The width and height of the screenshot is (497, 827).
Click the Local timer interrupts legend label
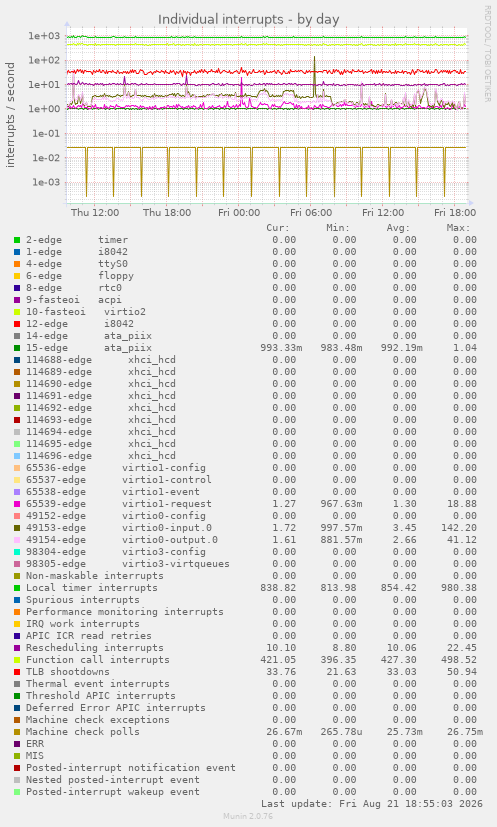[91, 588]
